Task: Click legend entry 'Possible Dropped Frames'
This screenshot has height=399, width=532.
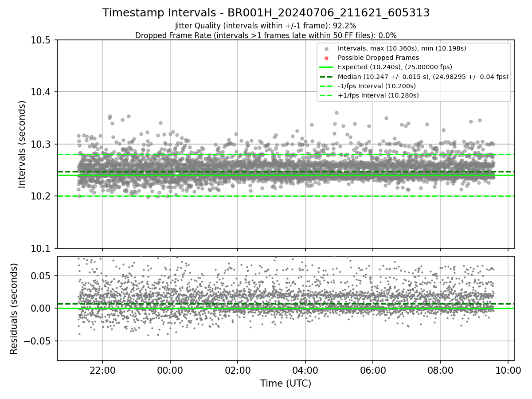Action: [378, 58]
